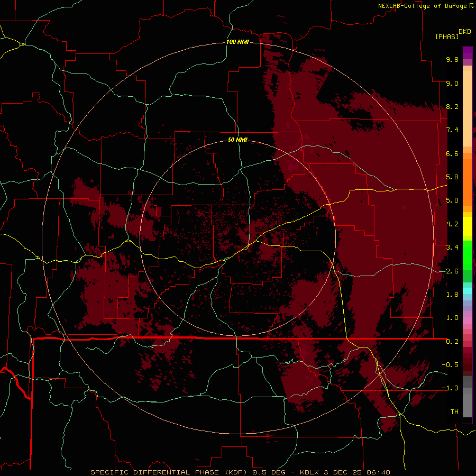Click the 5.0 legend value
The height and width of the screenshot is (476, 476).
(x=452, y=200)
